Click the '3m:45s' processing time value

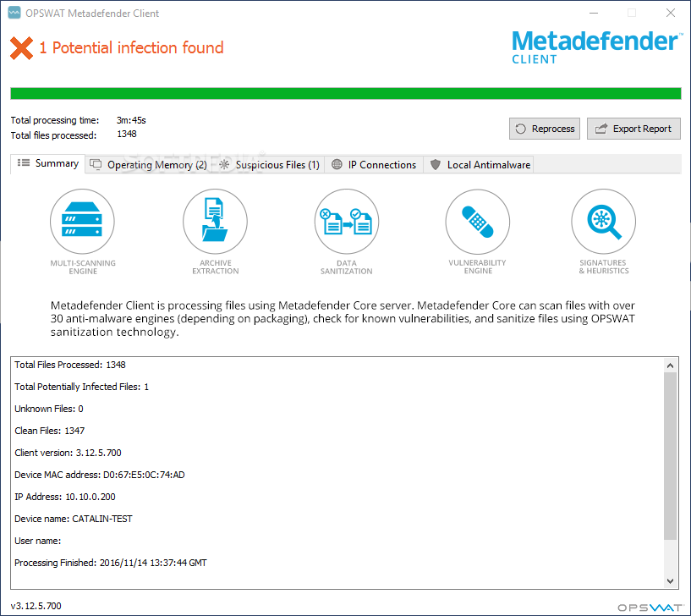[131, 120]
